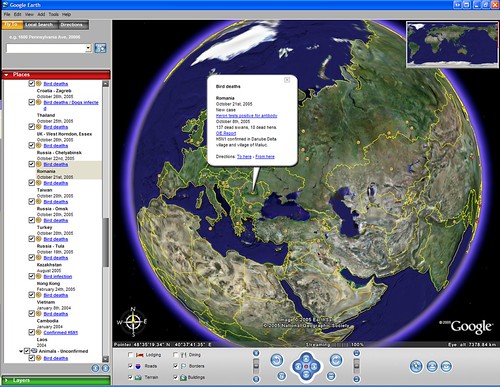Click the compass rose on the map
The height and width of the screenshot is (387, 500).
133,322
